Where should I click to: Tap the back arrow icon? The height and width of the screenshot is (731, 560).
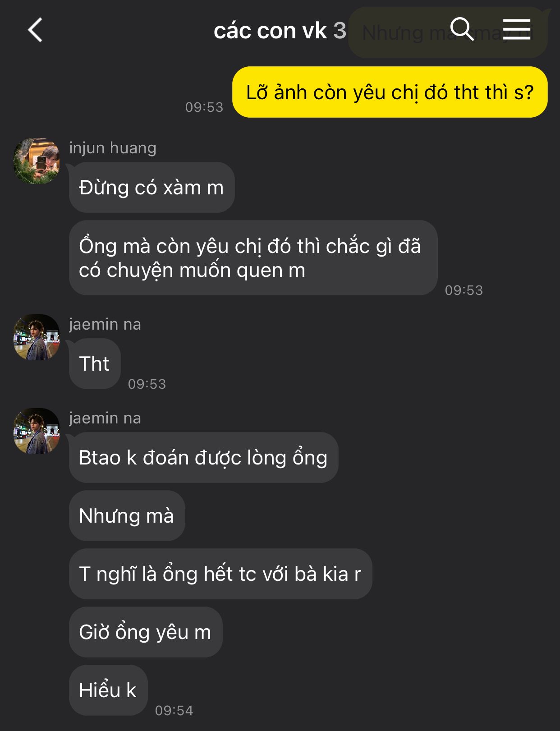click(35, 30)
